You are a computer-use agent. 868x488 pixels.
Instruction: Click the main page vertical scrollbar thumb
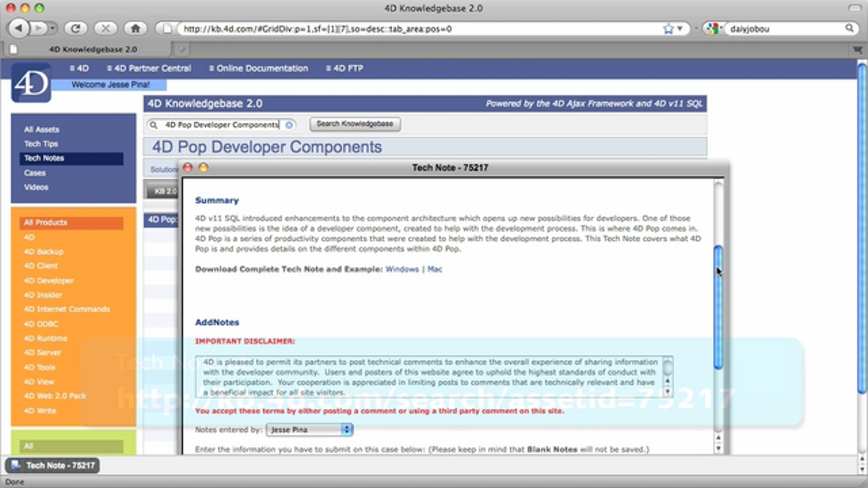(x=862, y=228)
